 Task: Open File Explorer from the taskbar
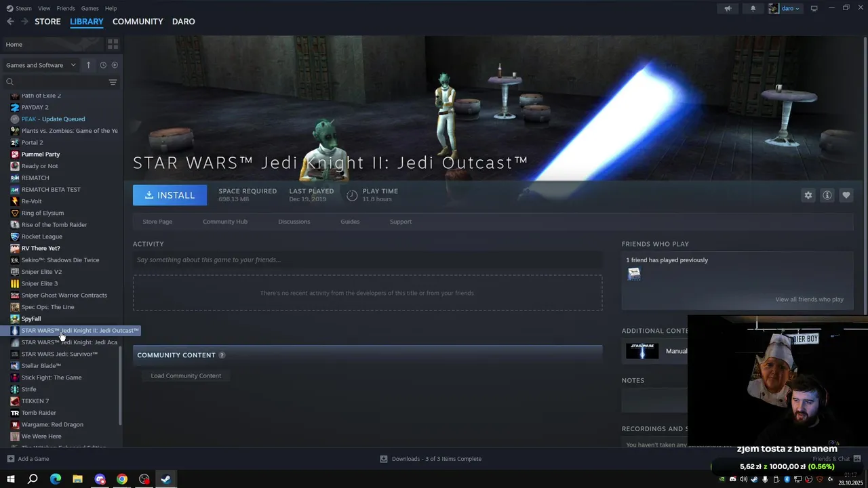(77, 479)
